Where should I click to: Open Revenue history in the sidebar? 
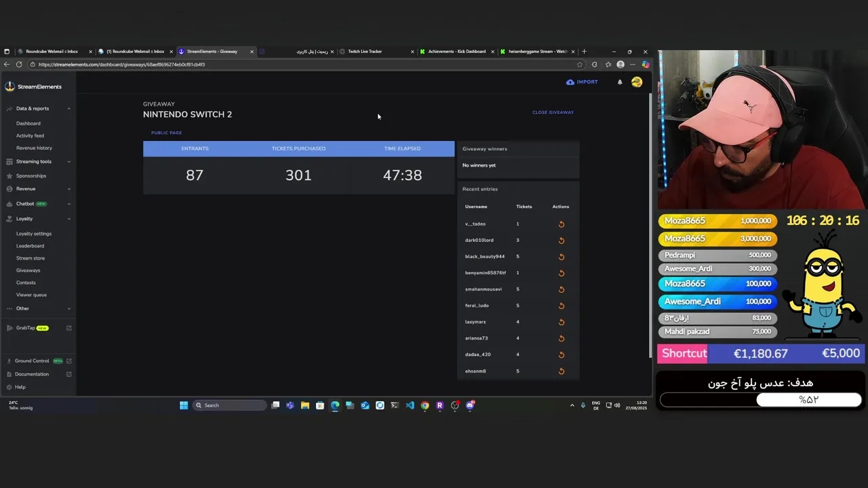34,148
